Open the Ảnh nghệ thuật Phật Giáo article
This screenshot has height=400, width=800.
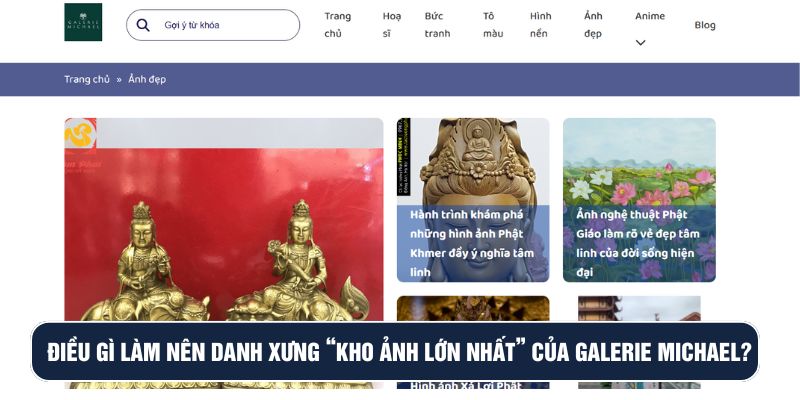(638, 243)
